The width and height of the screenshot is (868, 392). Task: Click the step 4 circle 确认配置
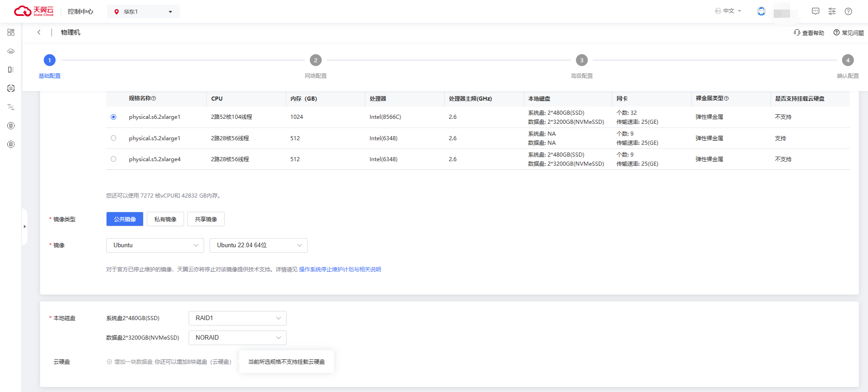point(848,60)
